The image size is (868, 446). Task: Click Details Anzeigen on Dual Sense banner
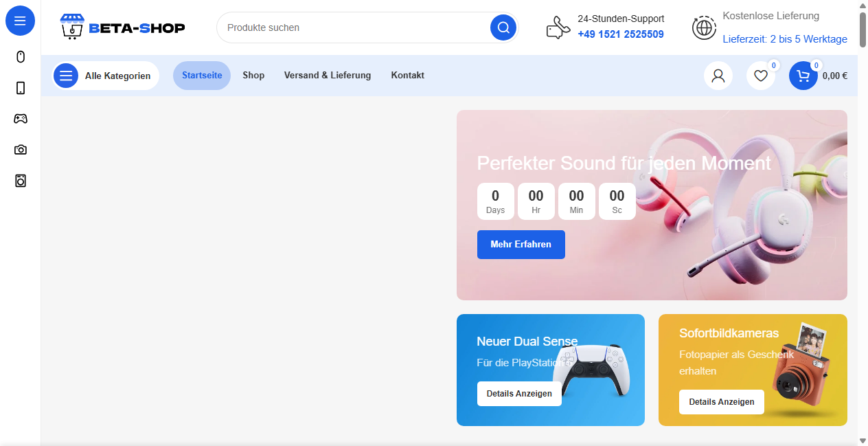coord(519,394)
